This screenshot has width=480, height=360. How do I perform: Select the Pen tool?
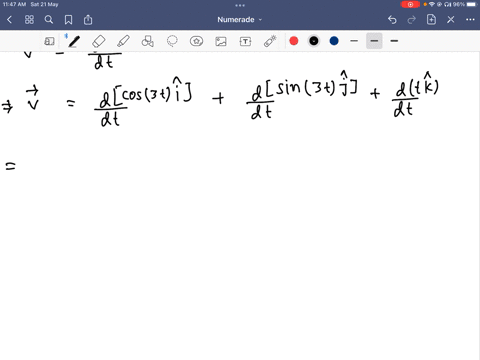pos(74,41)
